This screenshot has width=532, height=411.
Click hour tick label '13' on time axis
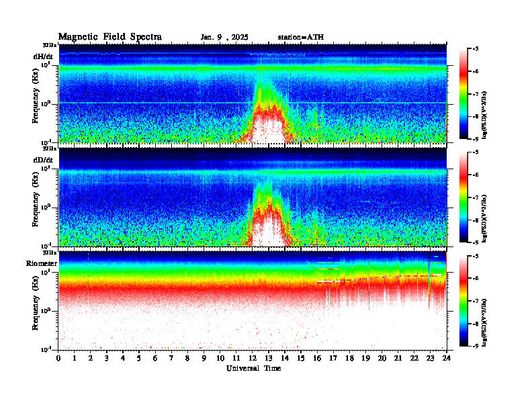tap(269, 359)
